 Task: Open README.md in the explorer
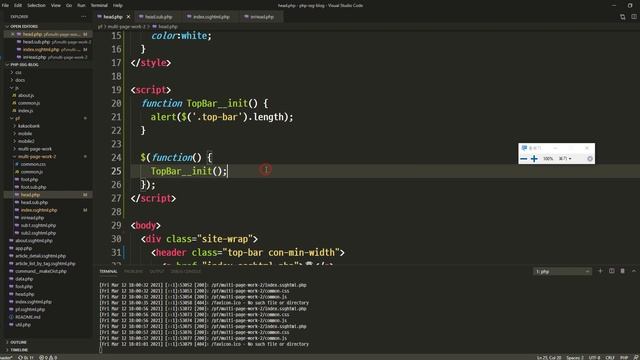(28, 317)
